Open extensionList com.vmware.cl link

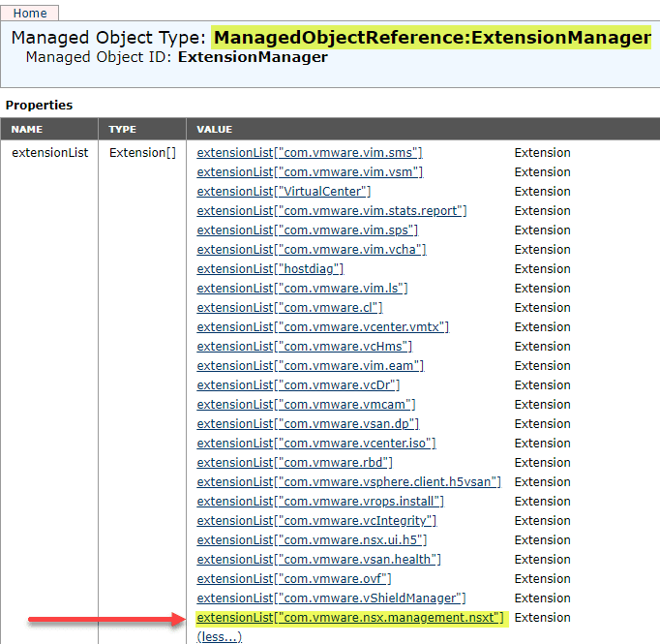click(289, 307)
